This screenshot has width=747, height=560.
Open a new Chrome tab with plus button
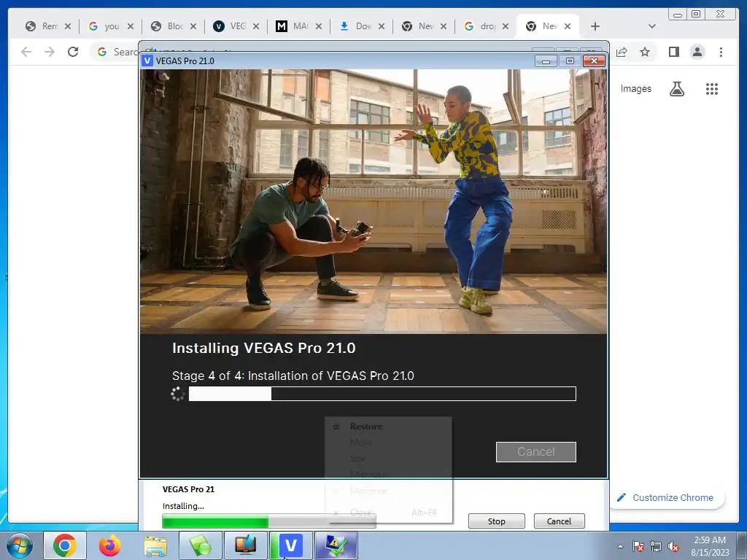(x=595, y=26)
